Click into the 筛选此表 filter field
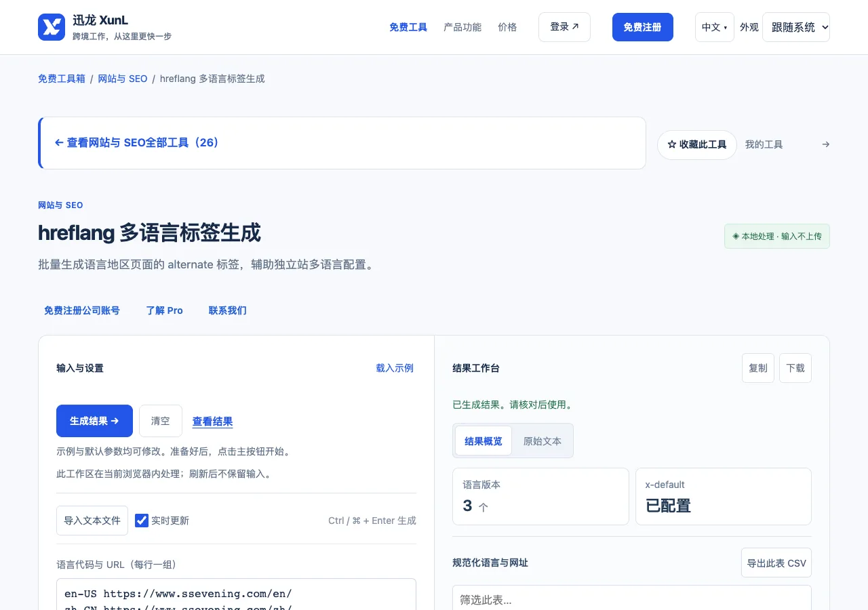This screenshot has height=610, width=868. [x=632, y=599]
